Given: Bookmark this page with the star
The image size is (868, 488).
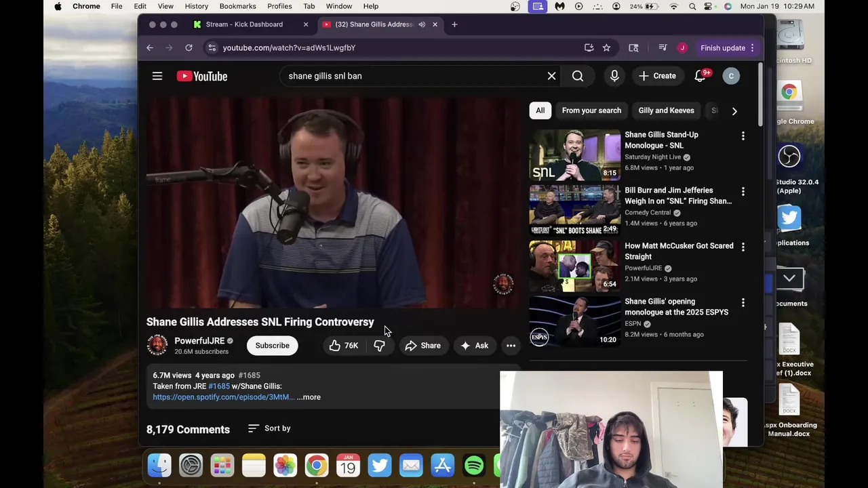Looking at the screenshot, I should 606,47.
